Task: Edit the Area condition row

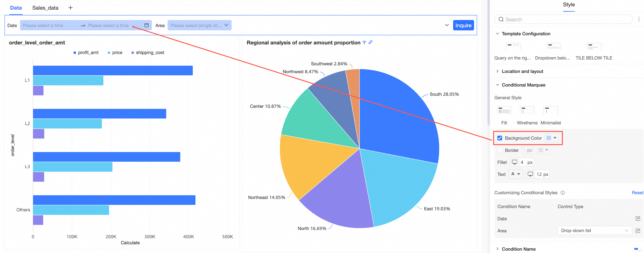Action: pyautogui.click(x=638, y=230)
